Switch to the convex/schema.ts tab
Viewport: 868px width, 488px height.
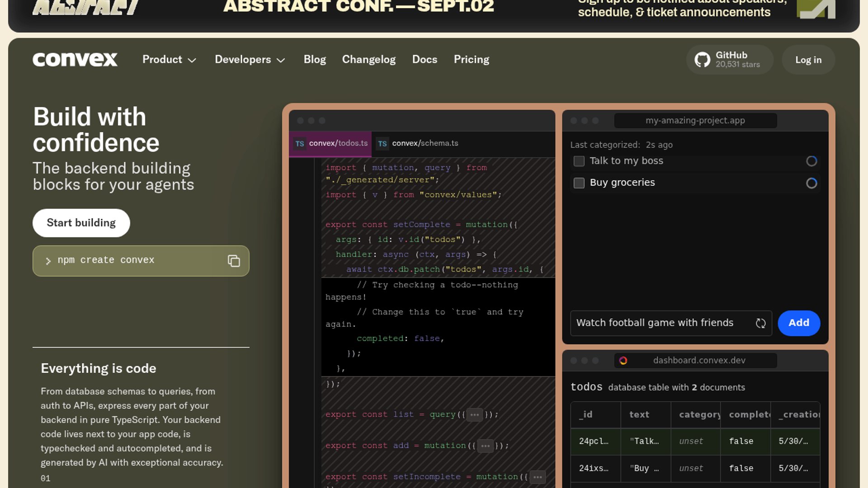coord(417,144)
